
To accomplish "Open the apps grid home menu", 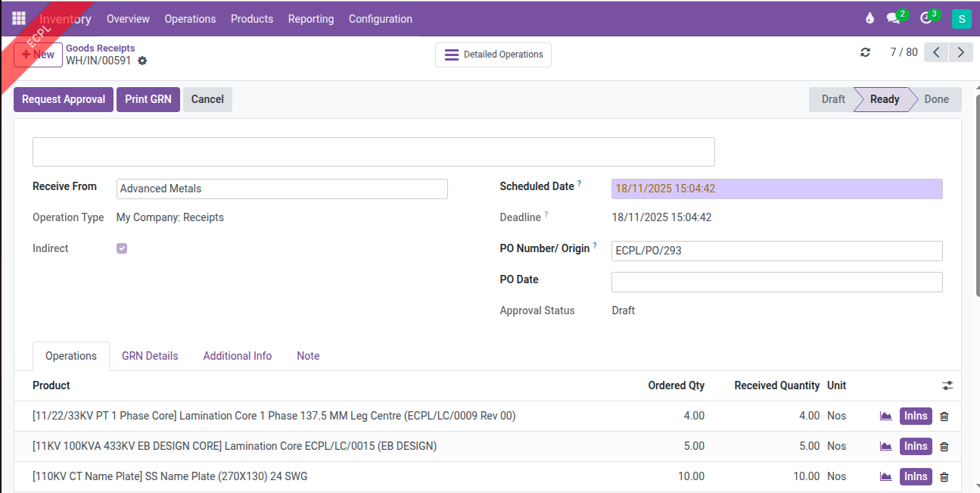I will [x=19, y=19].
